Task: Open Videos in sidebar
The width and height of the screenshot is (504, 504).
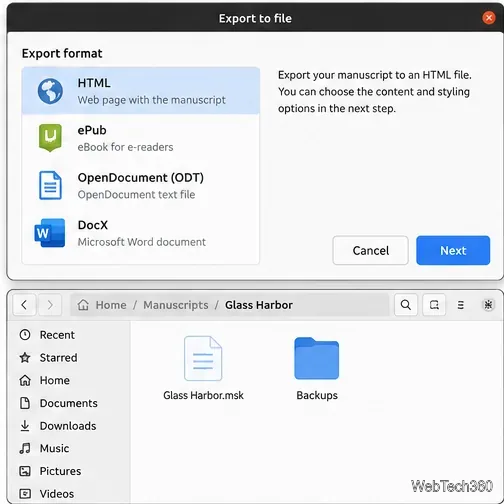Action: [68, 494]
